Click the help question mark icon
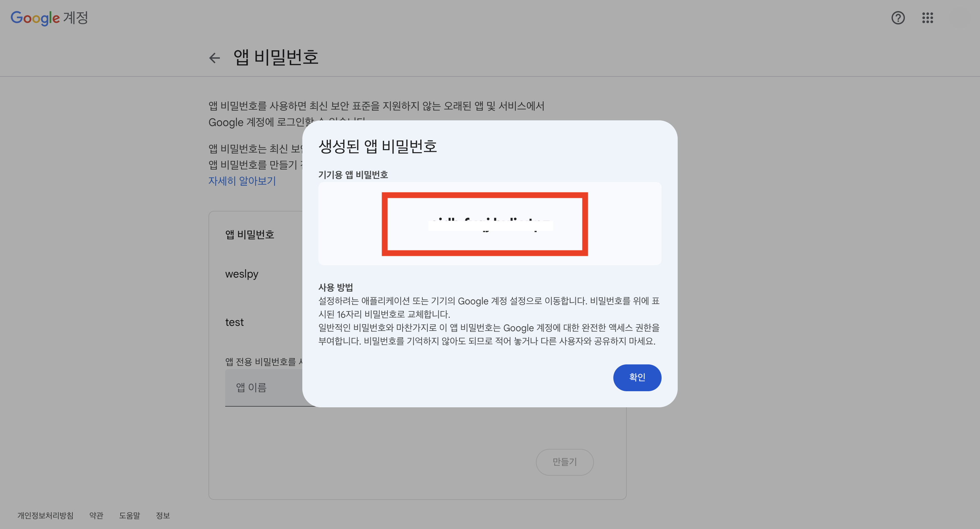980x529 pixels. [898, 18]
